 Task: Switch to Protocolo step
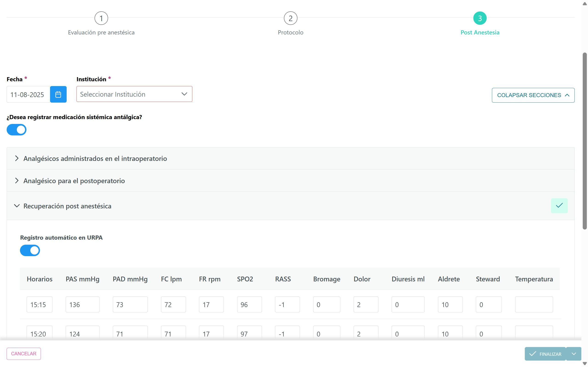pyautogui.click(x=290, y=33)
